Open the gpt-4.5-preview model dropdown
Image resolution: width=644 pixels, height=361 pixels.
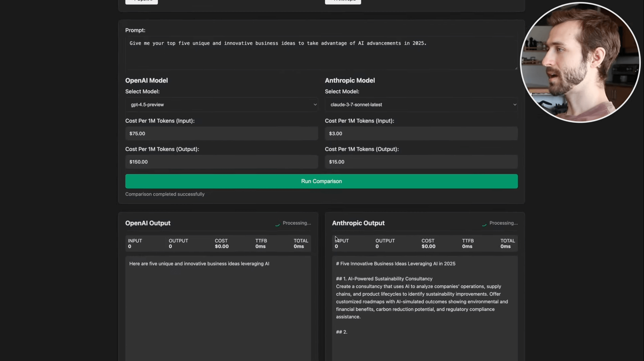(x=221, y=105)
